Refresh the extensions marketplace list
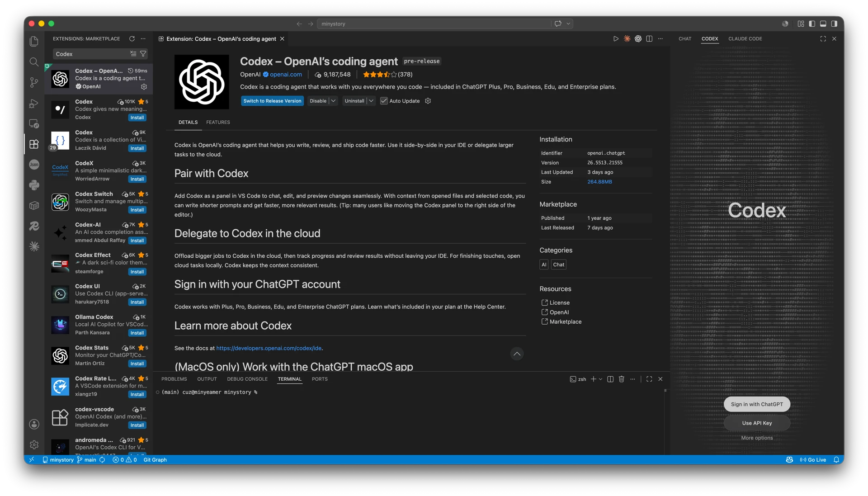The width and height of the screenshot is (868, 496). pyautogui.click(x=132, y=39)
